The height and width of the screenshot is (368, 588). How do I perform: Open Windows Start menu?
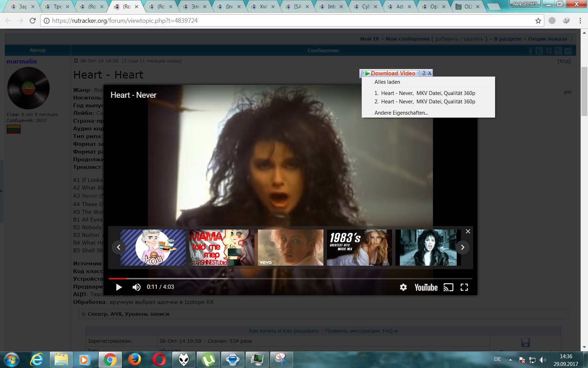pyautogui.click(x=11, y=360)
